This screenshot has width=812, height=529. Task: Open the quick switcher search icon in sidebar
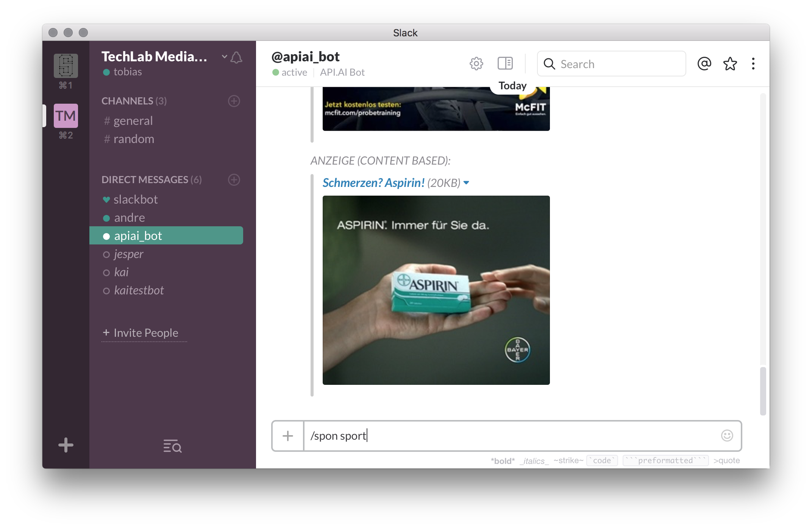172,447
